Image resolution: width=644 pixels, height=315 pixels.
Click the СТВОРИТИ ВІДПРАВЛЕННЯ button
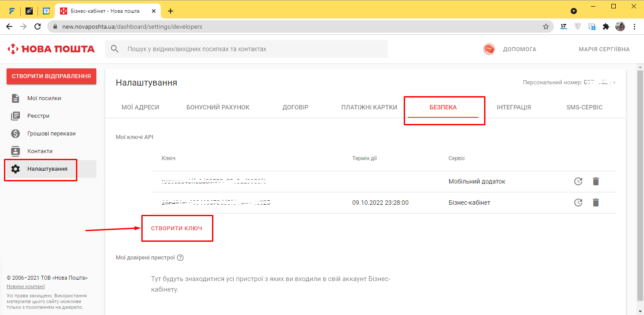51,76
